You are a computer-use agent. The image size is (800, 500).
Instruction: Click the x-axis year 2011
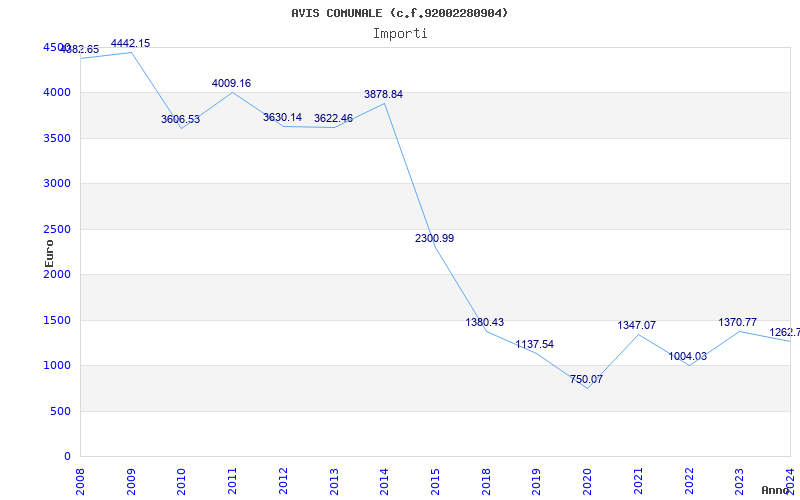233,481
